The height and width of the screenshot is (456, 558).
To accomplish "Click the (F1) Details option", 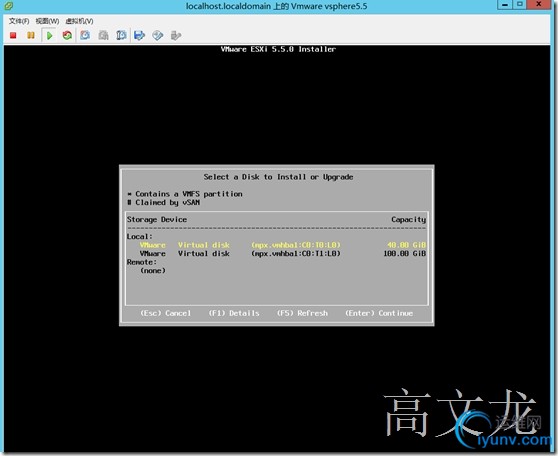I will (234, 313).
